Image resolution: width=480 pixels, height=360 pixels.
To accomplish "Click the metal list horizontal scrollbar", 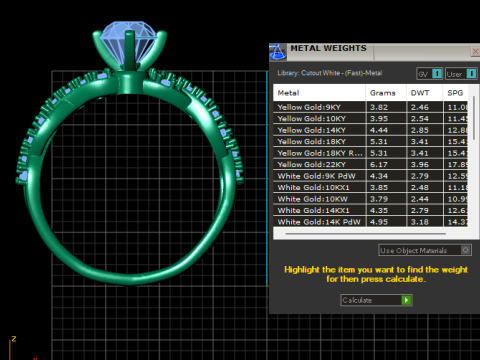I will click(366, 234).
